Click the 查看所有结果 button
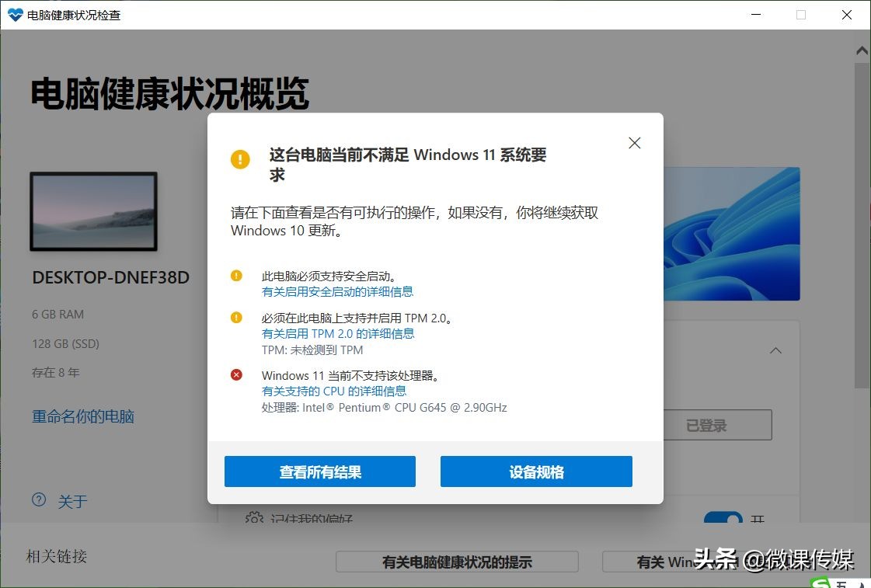The height and width of the screenshot is (588, 871). pyautogui.click(x=319, y=471)
